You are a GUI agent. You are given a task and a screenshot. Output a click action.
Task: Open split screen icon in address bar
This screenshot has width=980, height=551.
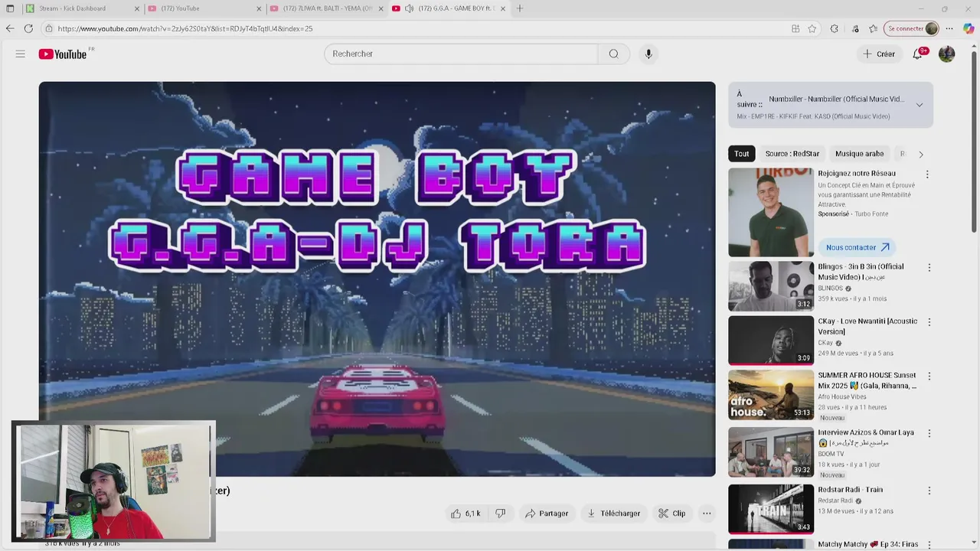[x=795, y=28]
